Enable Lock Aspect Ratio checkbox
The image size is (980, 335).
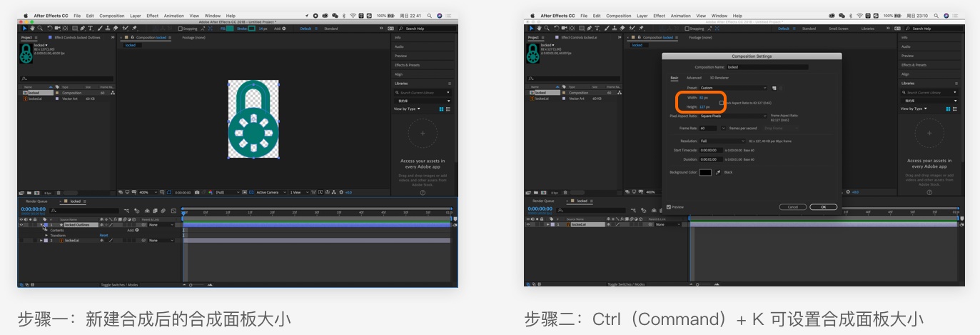(722, 103)
